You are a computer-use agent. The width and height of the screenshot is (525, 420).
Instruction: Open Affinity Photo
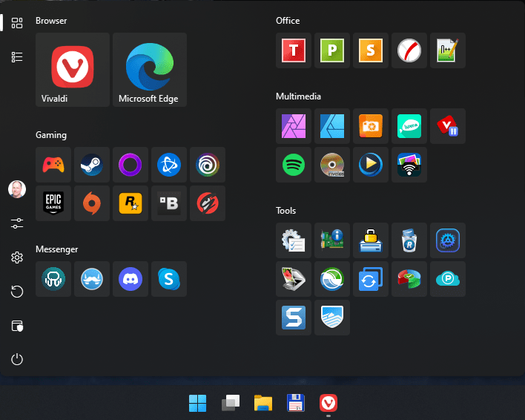click(294, 126)
